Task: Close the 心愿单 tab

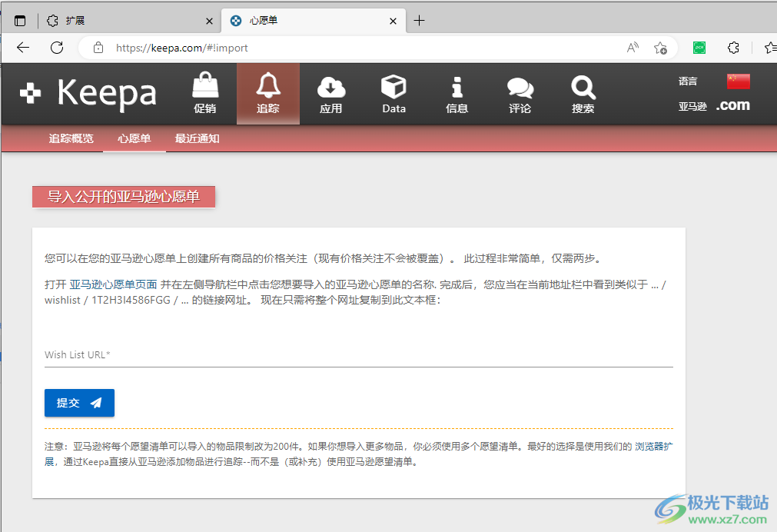Action: (x=393, y=21)
